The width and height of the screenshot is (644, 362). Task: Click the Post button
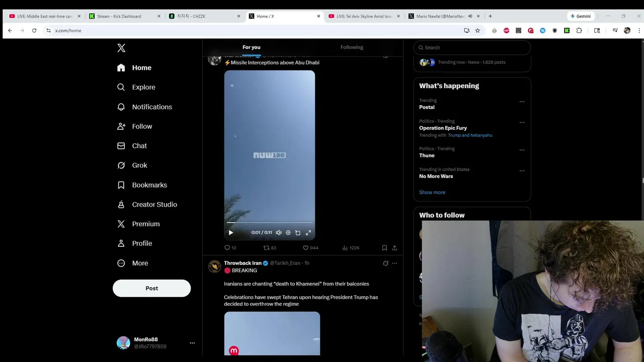(x=151, y=288)
